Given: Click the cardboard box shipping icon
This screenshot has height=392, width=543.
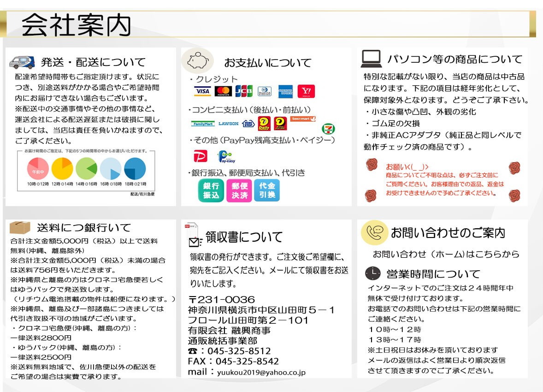Looking at the screenshot, I should coord(20,228).
